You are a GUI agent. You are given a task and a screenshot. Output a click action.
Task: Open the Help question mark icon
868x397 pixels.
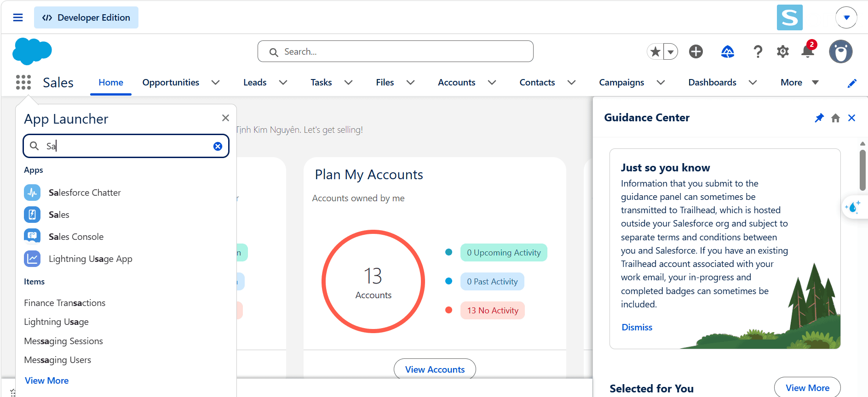(758, 51)
